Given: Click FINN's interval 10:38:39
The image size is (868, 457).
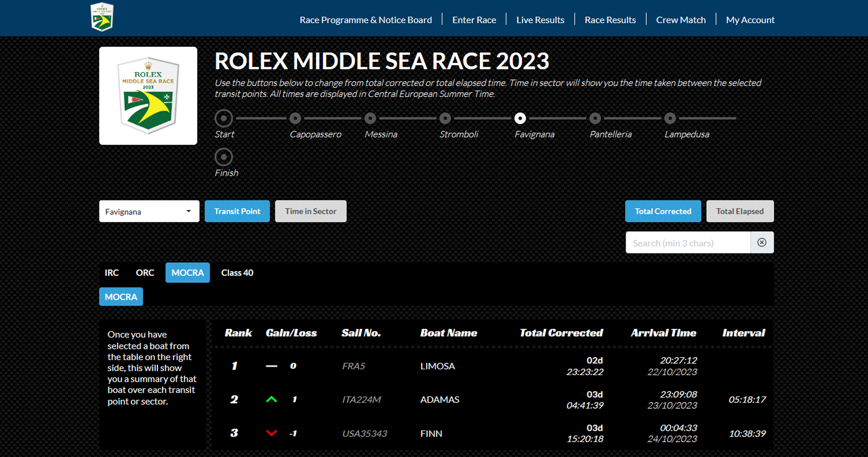Looking at the screenshot, I should coord(747,433).
